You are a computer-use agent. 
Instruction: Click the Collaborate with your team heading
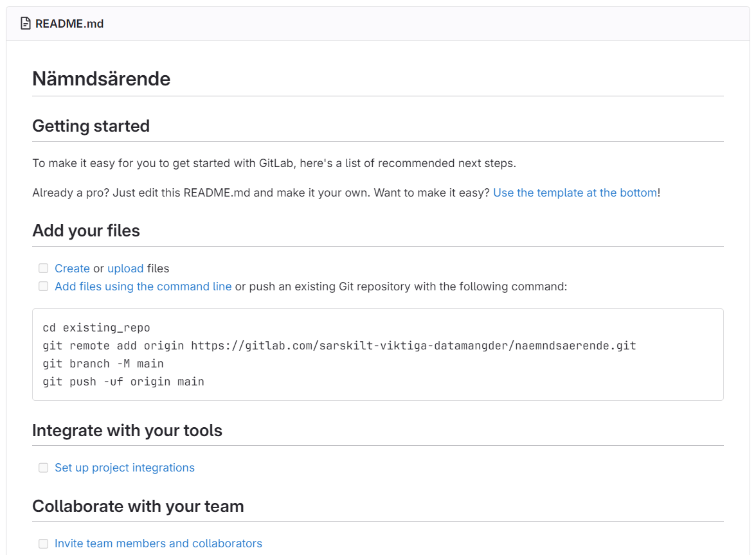138,506
